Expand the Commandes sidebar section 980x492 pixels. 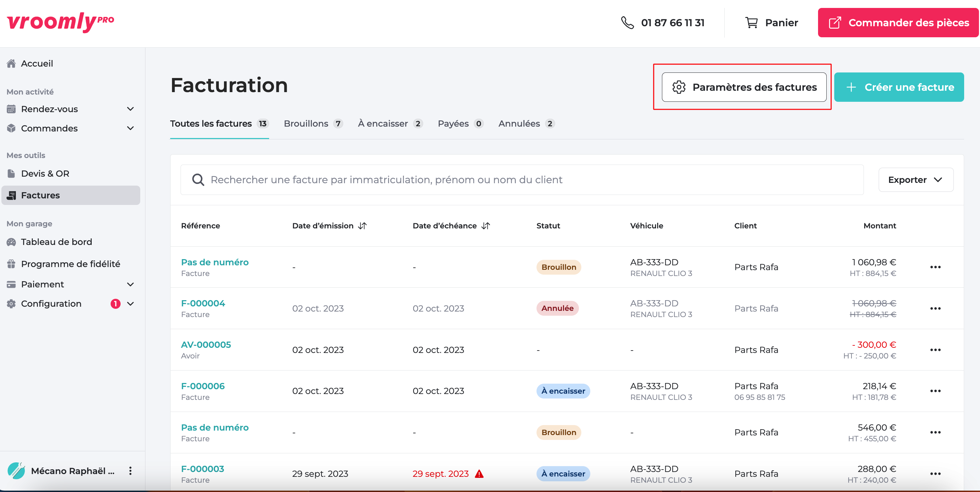coord(131,128)
